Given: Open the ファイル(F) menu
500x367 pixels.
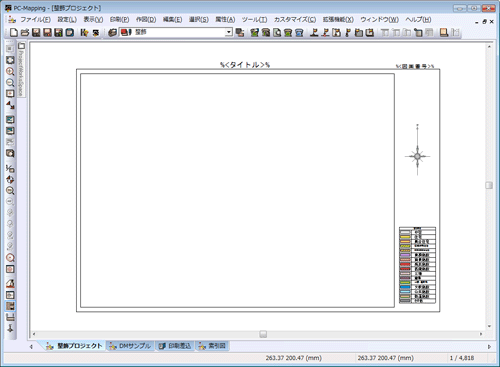Looking at the screenshot, I should (35, 20).
